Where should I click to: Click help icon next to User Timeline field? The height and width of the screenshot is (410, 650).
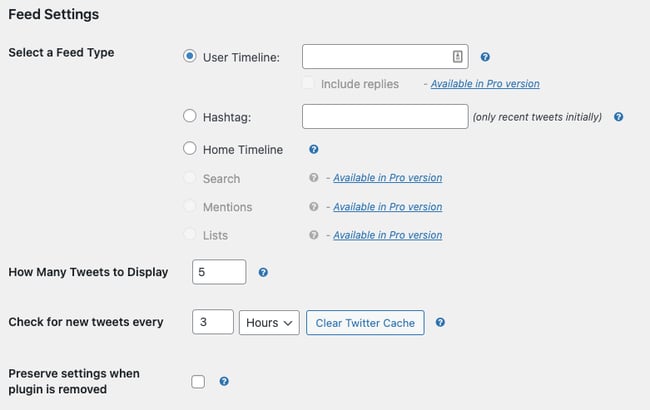point(485,58)
